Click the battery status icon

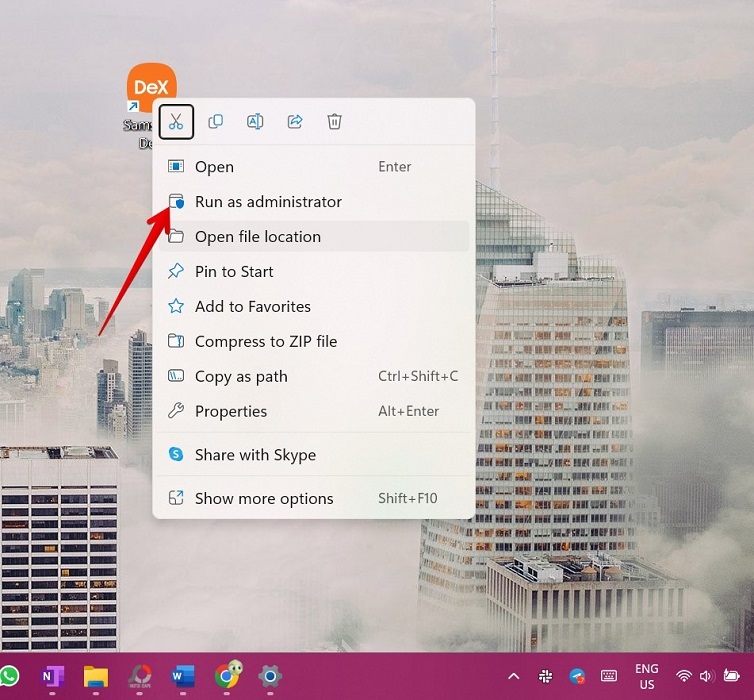(731, 676)
